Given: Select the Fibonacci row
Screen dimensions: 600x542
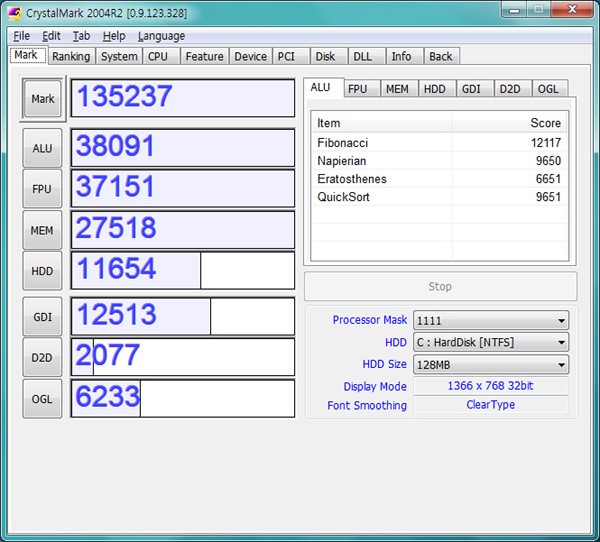Looking at the screenshot, I should point(439,143).
